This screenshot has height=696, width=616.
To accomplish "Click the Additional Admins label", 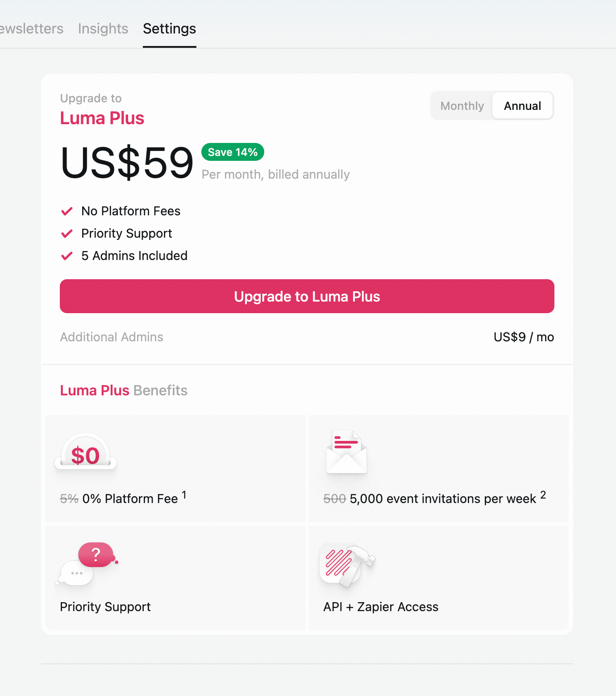I will point(112,337).
